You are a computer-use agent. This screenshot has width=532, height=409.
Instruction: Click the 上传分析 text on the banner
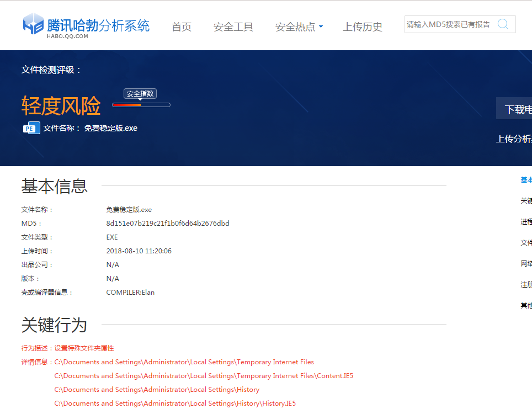click(514, 139)
